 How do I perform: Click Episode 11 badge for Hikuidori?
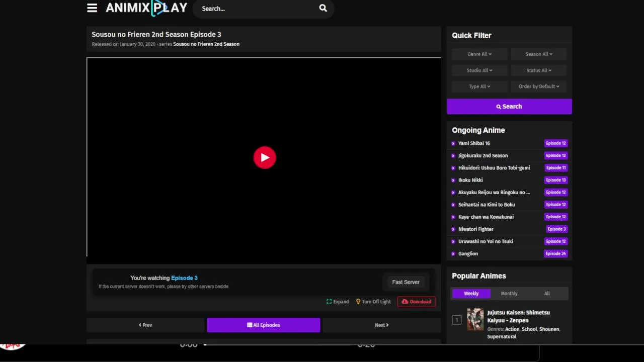point(556,168)
